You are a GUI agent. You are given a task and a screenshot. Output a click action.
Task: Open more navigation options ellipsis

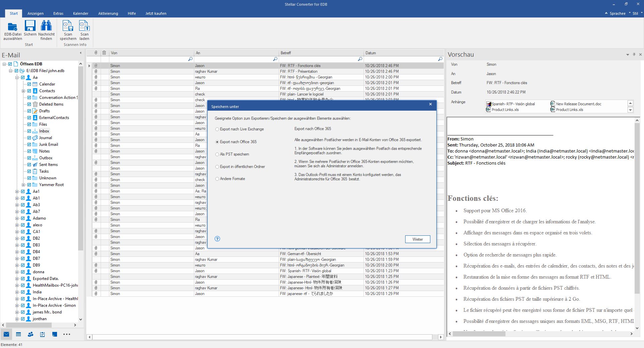[67, 334]
